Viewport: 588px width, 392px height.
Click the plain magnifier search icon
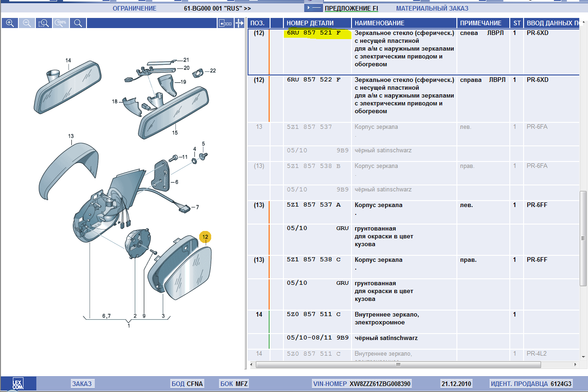pyautogui.click(x=78, y=23)
